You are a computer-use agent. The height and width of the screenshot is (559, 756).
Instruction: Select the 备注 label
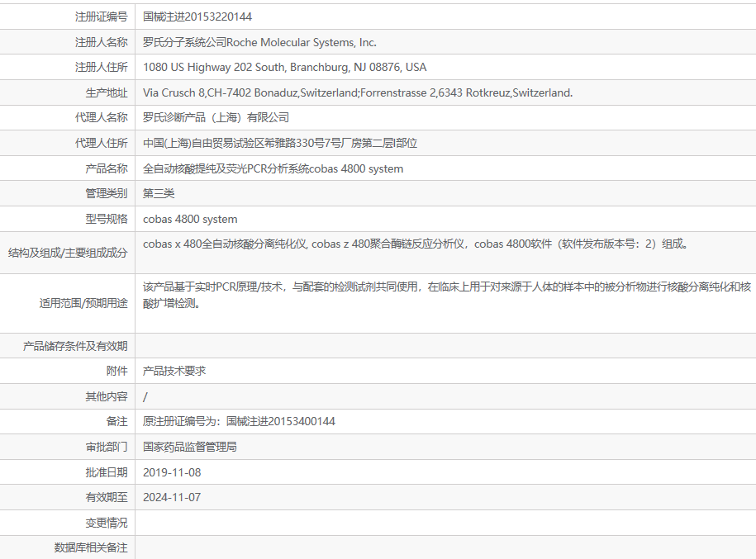(x=117, y=422)
